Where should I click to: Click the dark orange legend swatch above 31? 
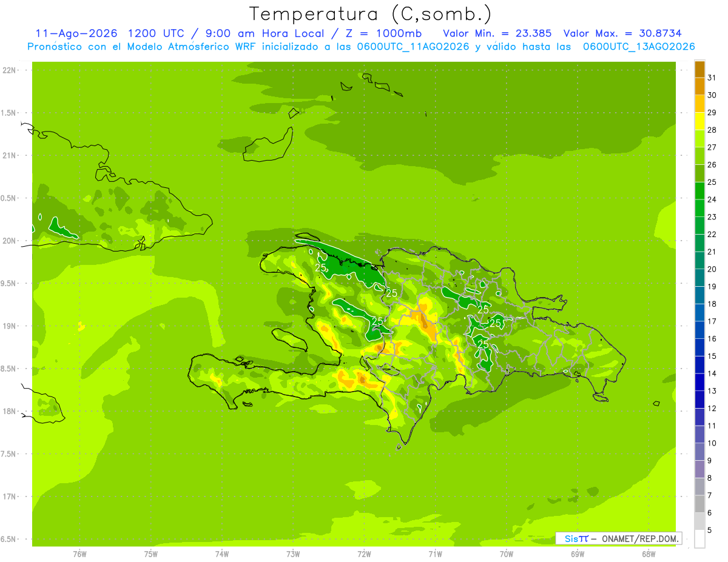click(699, 70)
